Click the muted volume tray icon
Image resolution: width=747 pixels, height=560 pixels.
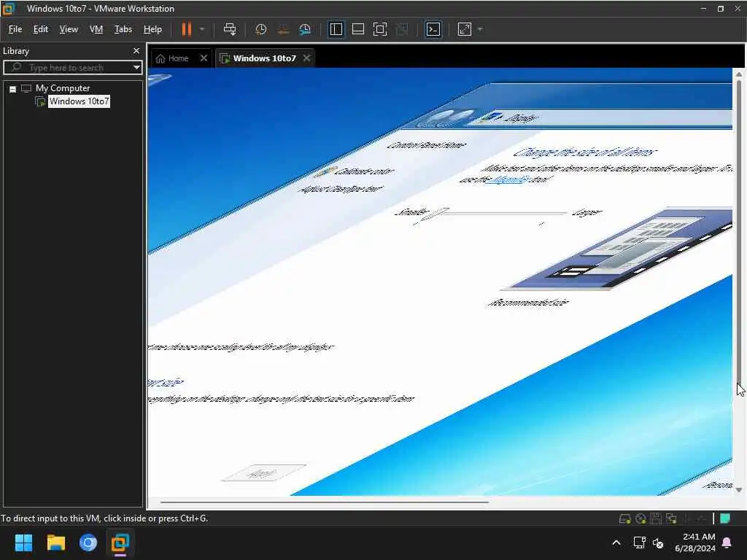(658, 542)
